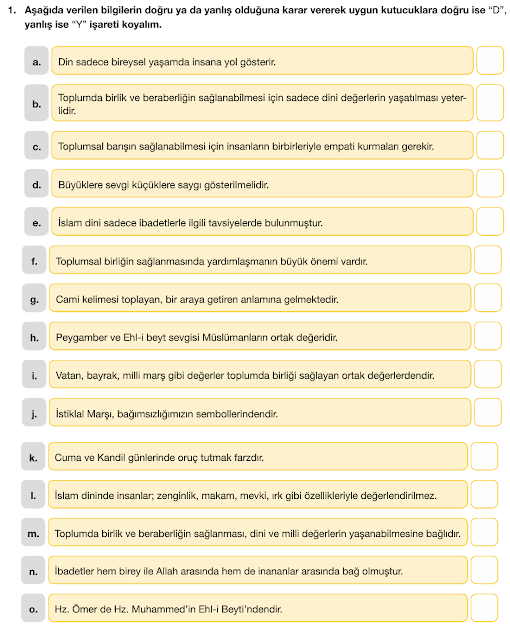510x640 pixels.
Task: Click the answer box for statement m
Action: (x=484, y=532)
